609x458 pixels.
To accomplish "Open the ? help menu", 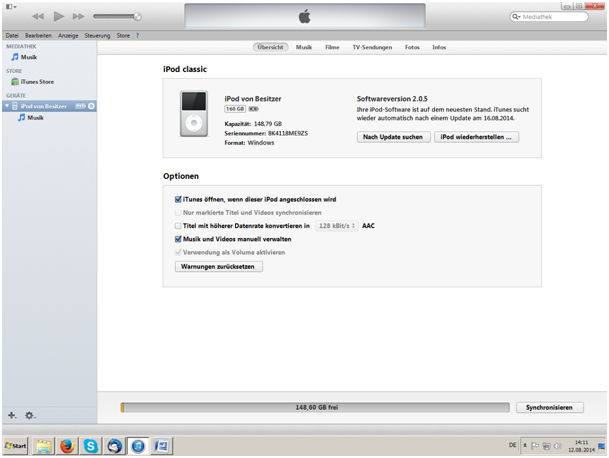I will click(x=137, y=35).
